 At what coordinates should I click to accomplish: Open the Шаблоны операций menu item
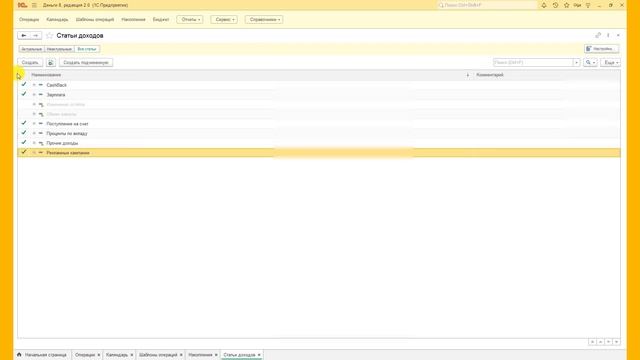pos(95,20)
